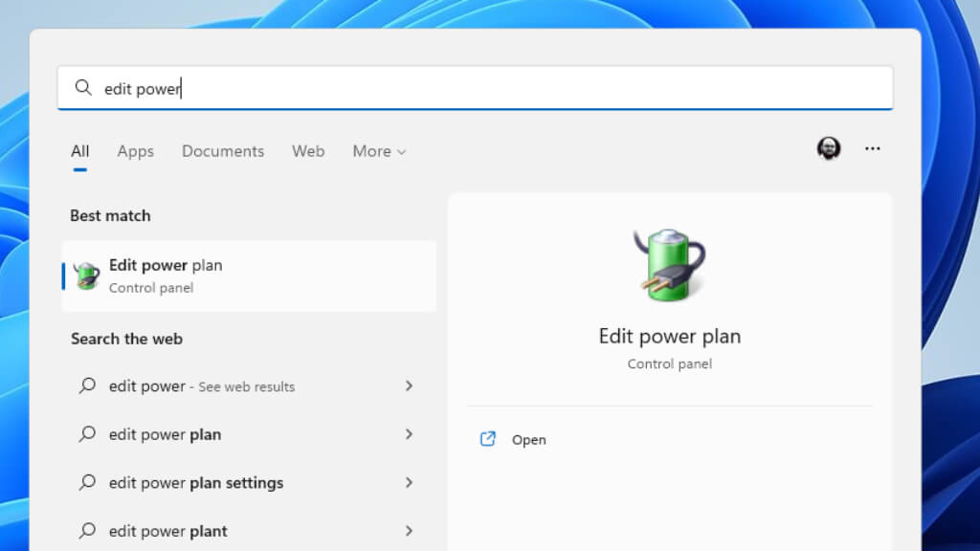The image size is (980, 551).
Task: Switch to the Apps tab
Action: click(x=135, y=151)
